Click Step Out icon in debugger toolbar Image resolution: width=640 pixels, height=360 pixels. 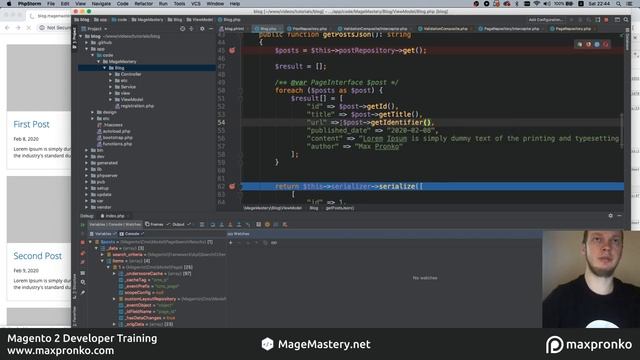click(x=239, y=224)
